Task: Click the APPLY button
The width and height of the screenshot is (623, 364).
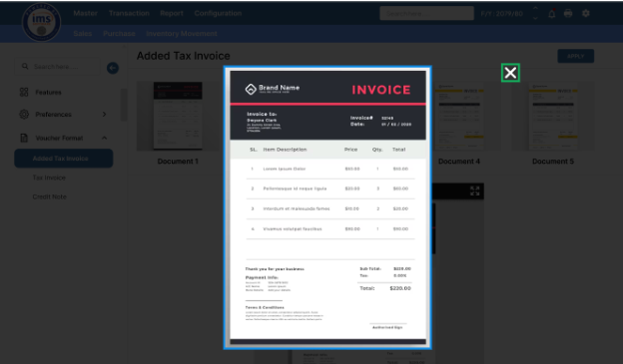Action: (575, 56)
